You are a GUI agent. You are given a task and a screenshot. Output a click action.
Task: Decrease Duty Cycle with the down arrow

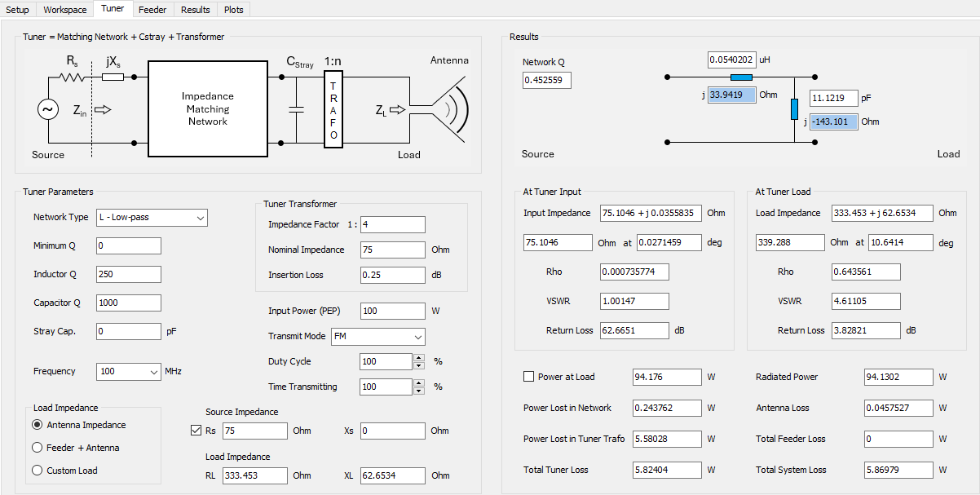coord(419,365)
